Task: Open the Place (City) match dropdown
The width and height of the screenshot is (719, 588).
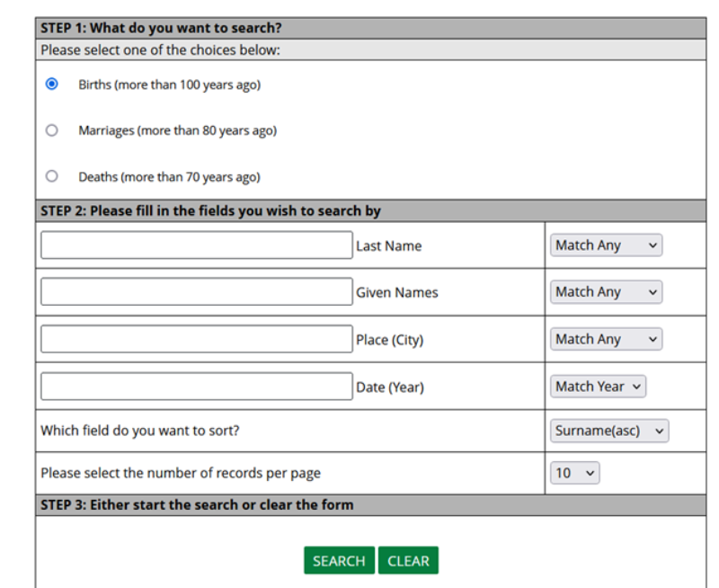Action: [x=606, y=339]
